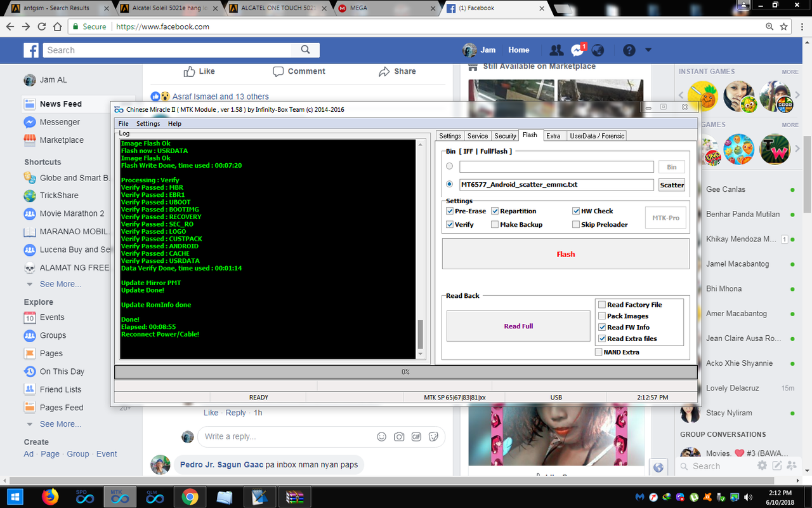Open the GIF picker in the reply box
Viewport: 812px width, 508px height.
coord(416,436)
